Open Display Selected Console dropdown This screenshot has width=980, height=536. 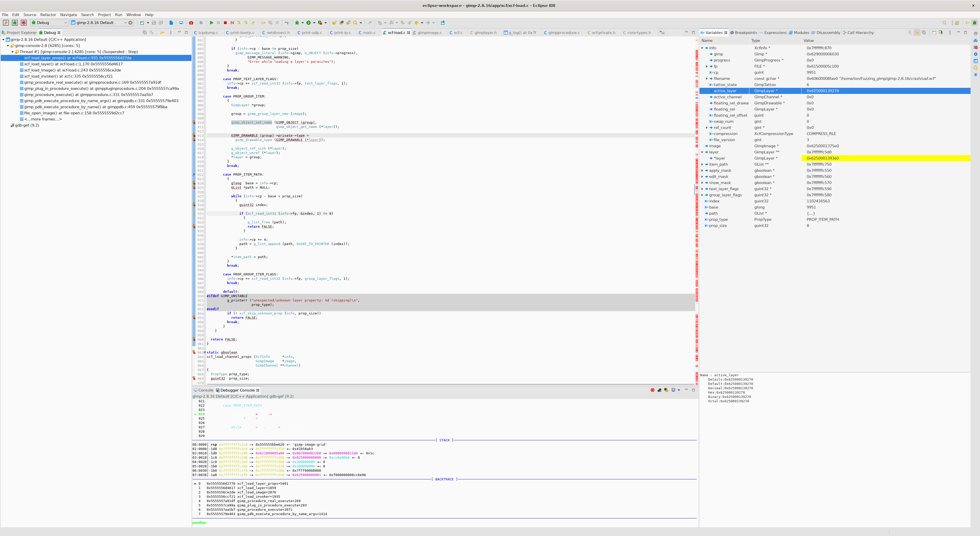point(679,390)
